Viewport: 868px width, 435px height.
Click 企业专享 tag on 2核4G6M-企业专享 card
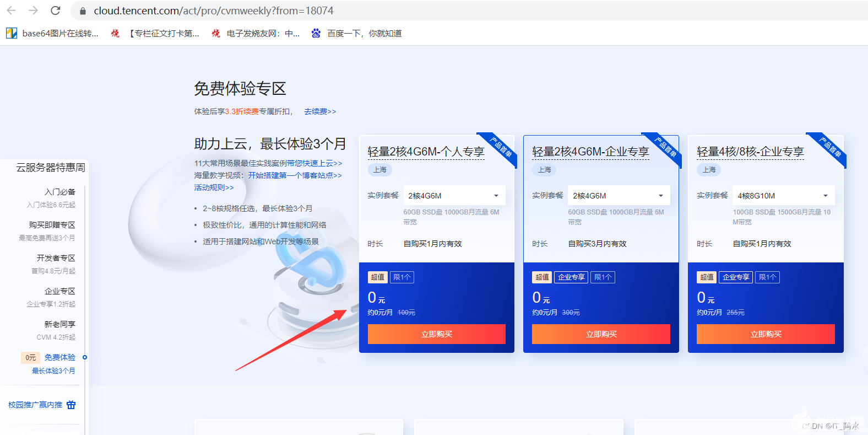click(x=571, y=277)
